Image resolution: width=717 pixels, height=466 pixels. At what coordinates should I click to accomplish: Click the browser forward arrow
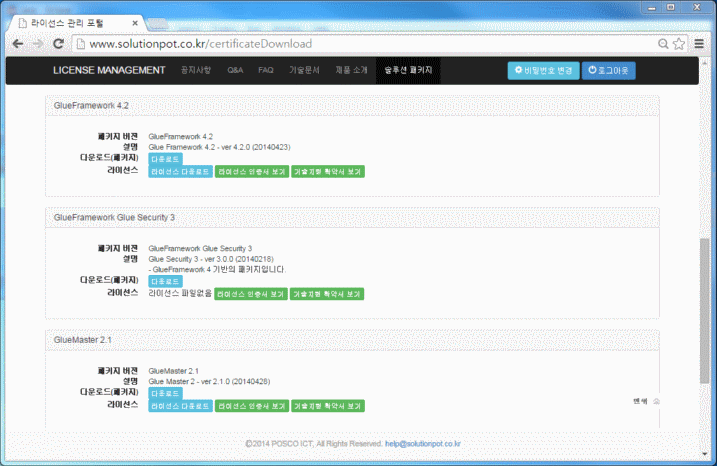pyautogui.click(x=37, y=44)
